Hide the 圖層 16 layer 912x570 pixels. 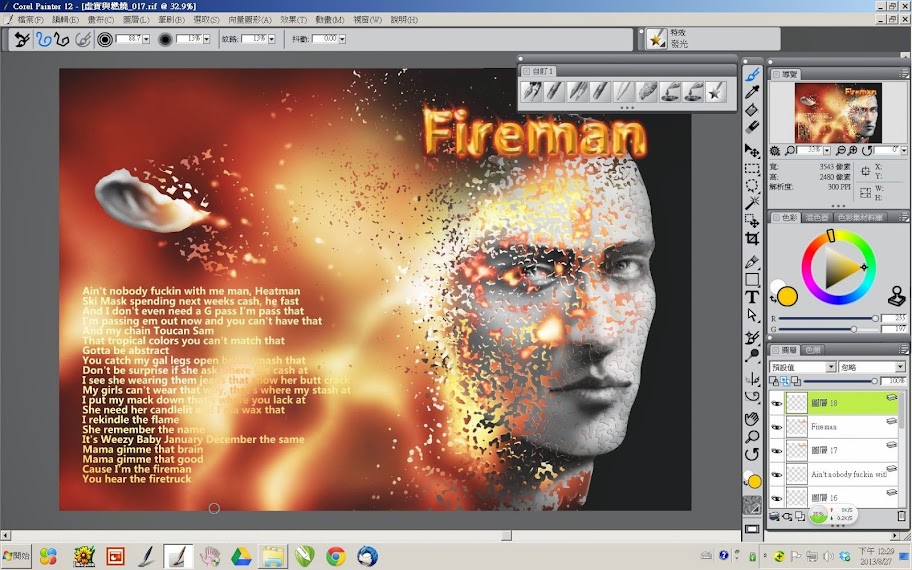(x=776, y=498)
